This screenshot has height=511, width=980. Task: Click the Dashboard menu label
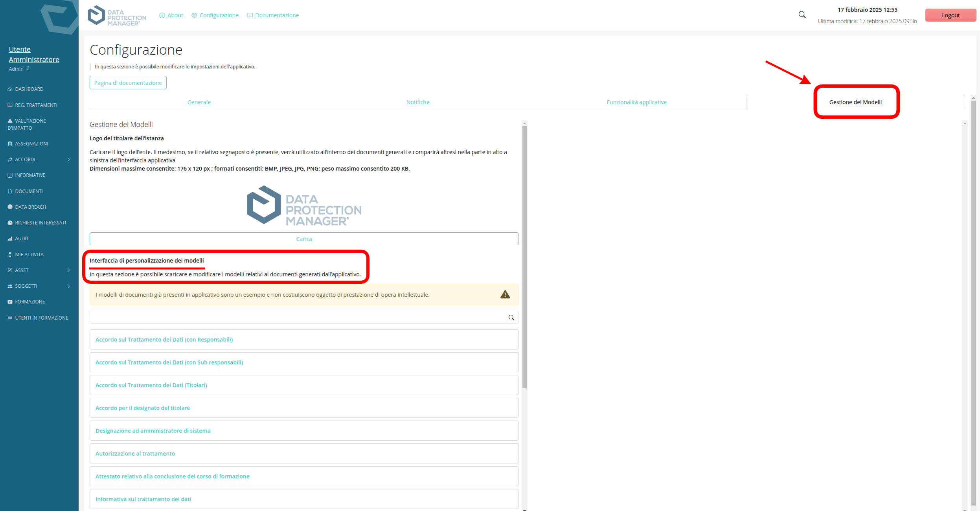(29, 89)
